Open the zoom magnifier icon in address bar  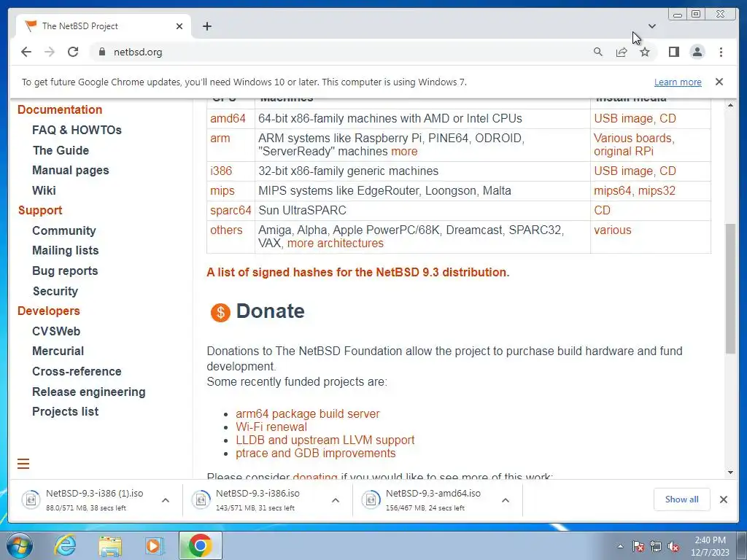598,52
